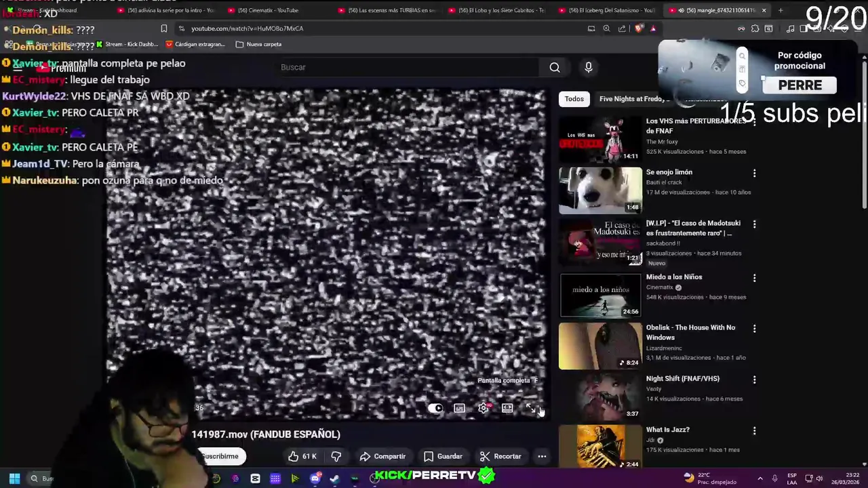Click the Compartir share button

click(382, 456)
